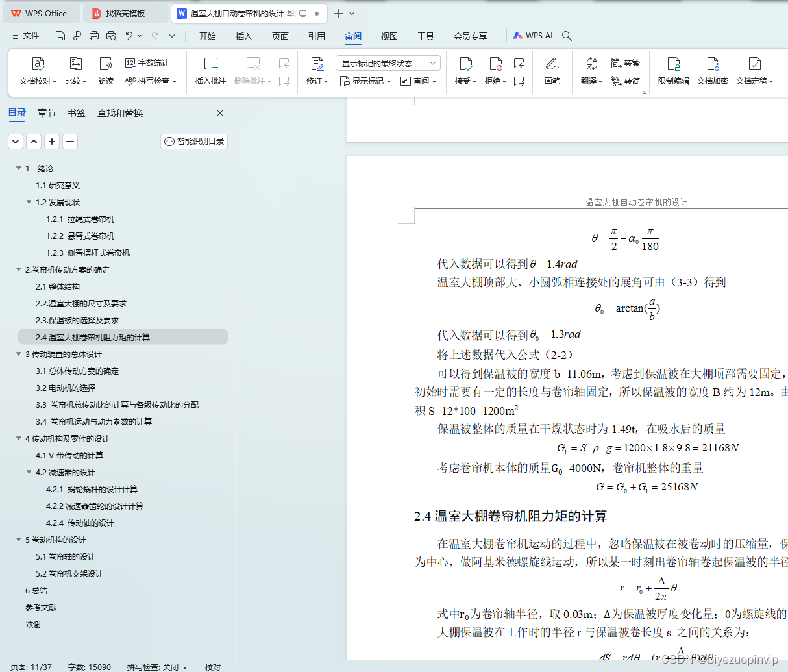Click the up arrow button in outline pane
This screenshot has width=788, height=672.
[34, 142]
